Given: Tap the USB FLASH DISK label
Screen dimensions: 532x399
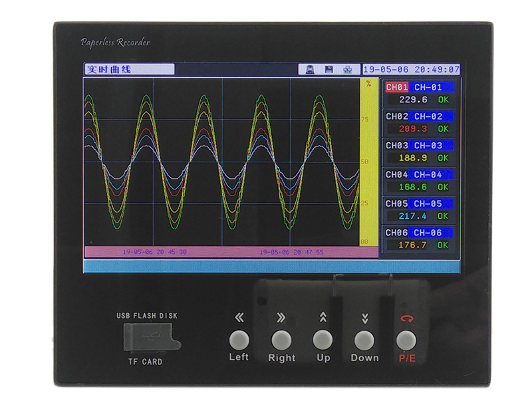Looking at the screenshot, I should 147,316.
